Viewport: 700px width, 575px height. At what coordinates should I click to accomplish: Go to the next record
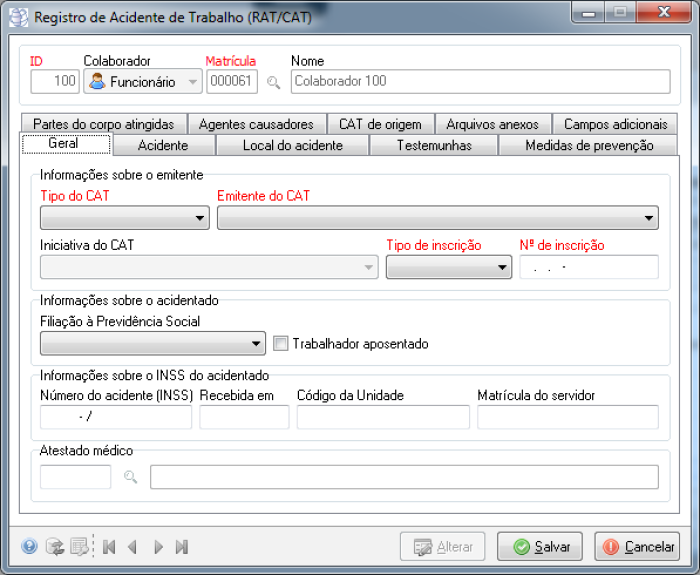click(158, 547)
